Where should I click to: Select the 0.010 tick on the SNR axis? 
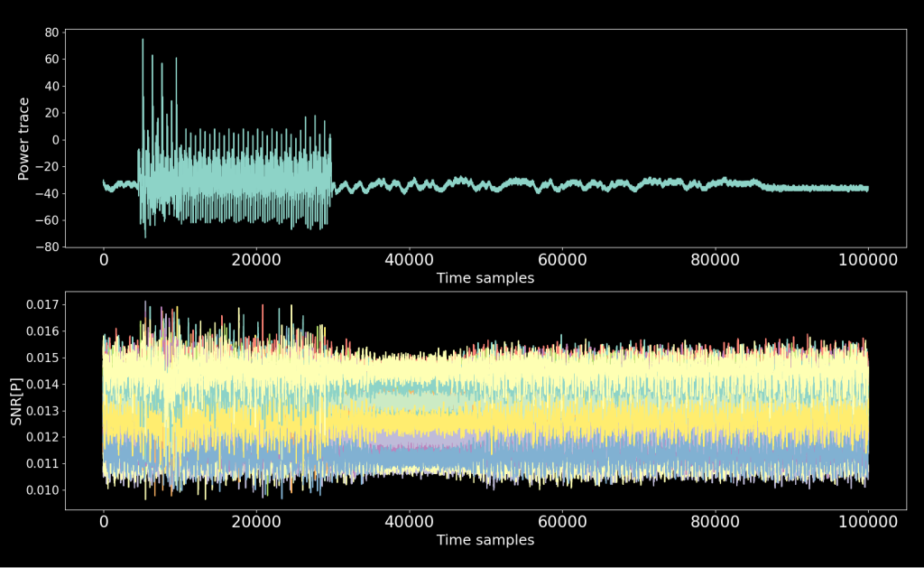pos(41,488)
